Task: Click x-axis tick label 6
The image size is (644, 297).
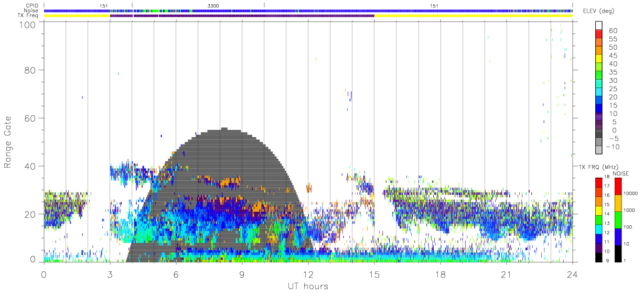Action: point(176,274)
